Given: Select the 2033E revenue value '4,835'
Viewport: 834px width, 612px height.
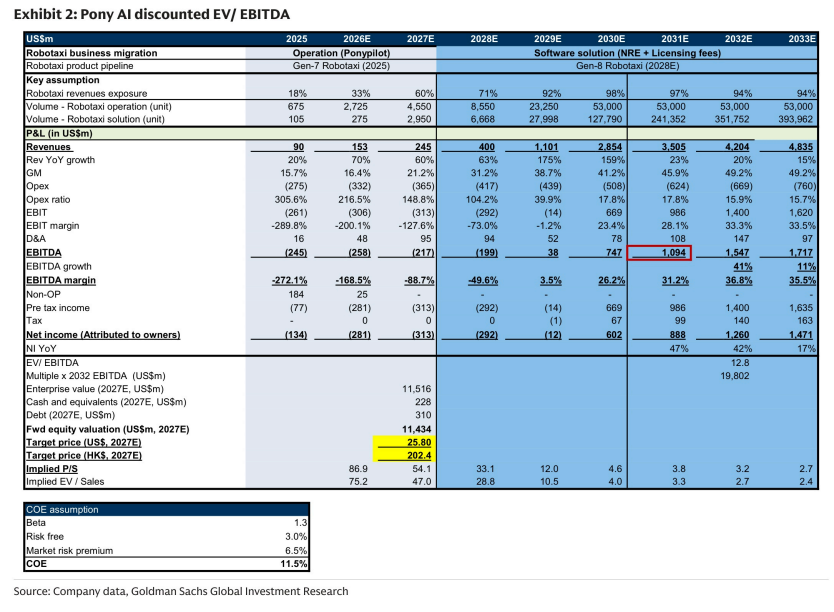Looking at the screenshot, I should click(800, 147).
